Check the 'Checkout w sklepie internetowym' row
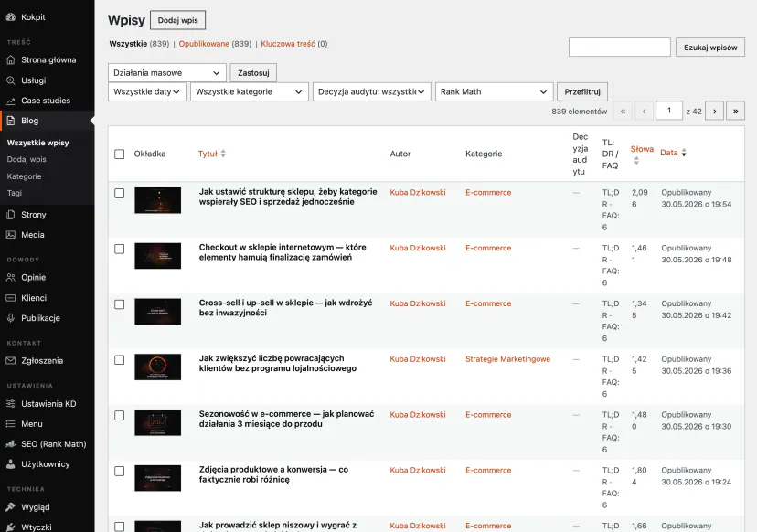Image resolution: width=757 pixels, height=532 pixels. pyautogui.click(x=119, y=249)
